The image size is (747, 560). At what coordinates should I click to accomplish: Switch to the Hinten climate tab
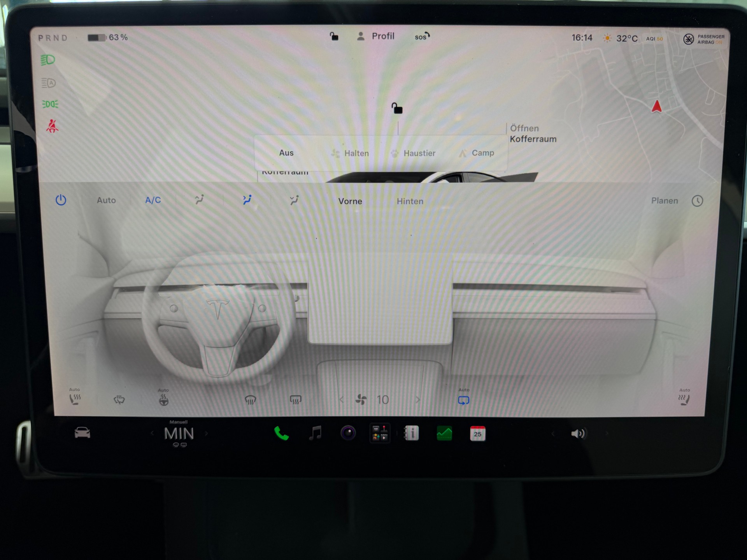(410, 201)
